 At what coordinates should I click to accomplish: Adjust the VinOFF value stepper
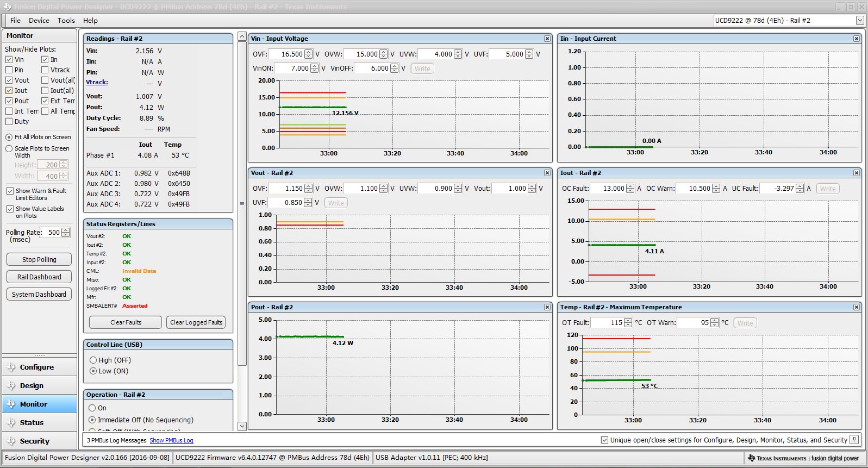tap(395, 68)
